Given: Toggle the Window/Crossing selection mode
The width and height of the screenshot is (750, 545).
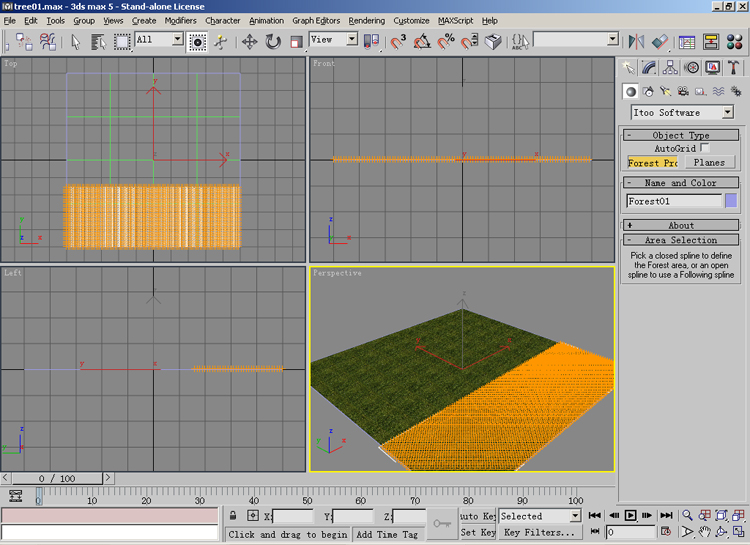Looking at the screenshot, I should 197,42.
